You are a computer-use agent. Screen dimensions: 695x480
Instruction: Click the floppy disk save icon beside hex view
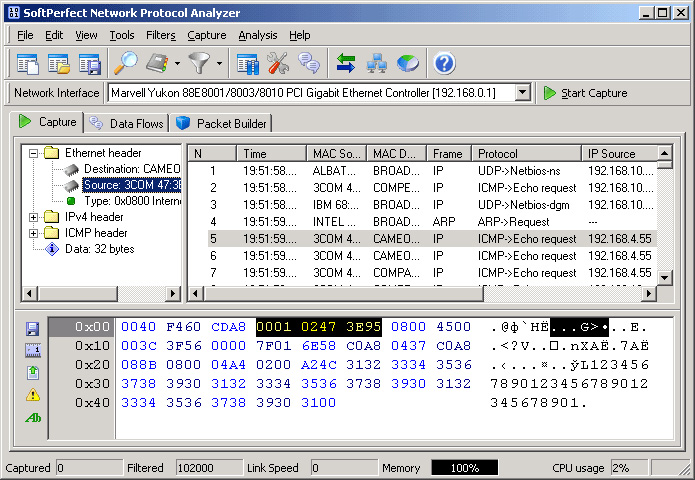tap(33, 328)
